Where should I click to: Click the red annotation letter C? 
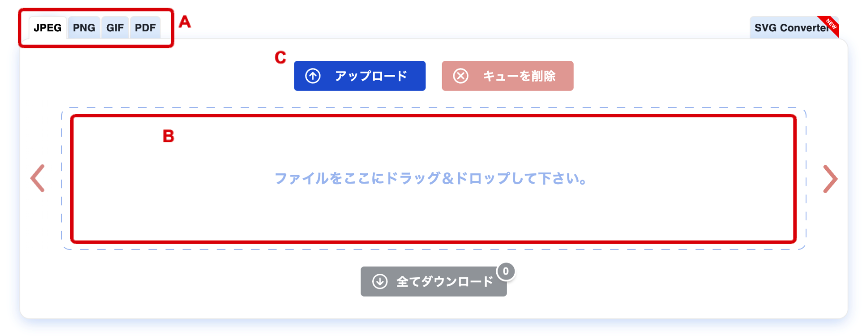(281, 57)
